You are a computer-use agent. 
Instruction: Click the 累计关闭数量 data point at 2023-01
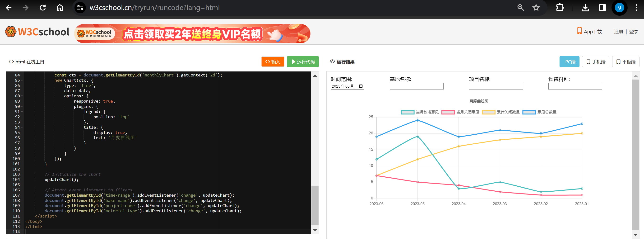582,133
